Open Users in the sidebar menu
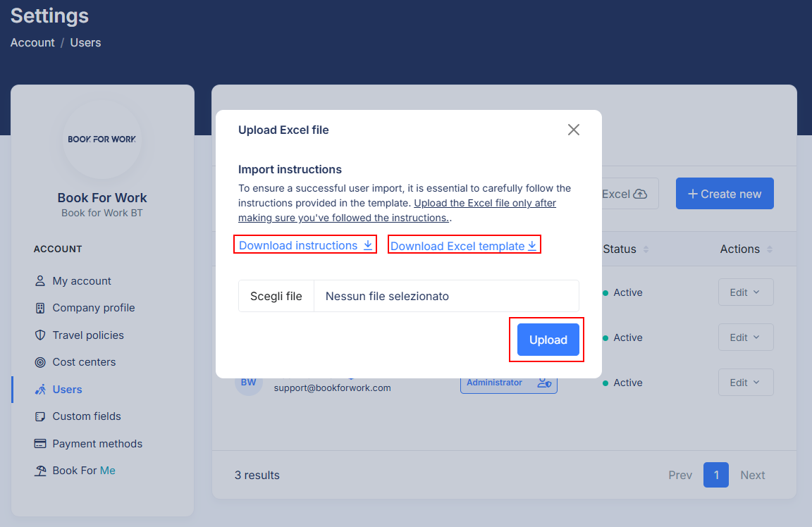This screenshot has height=527, width=812. click(67, 390)
